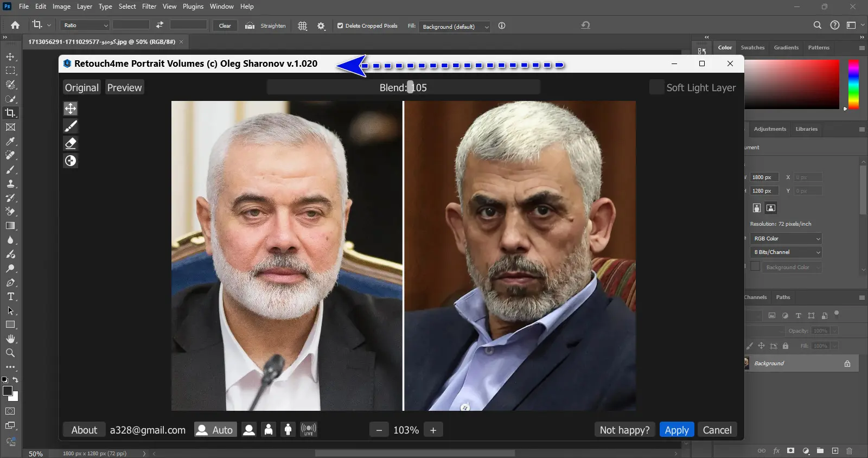Select portrait orientation button in properties
This screenshot has height=458, width=868.
[x=757, y=208]
